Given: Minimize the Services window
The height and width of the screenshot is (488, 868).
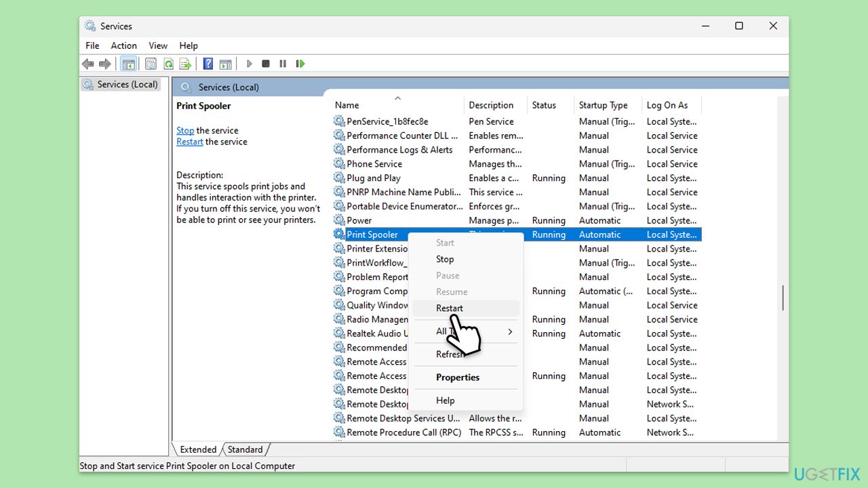Looking at the screenshot, I should coord(705,26).
